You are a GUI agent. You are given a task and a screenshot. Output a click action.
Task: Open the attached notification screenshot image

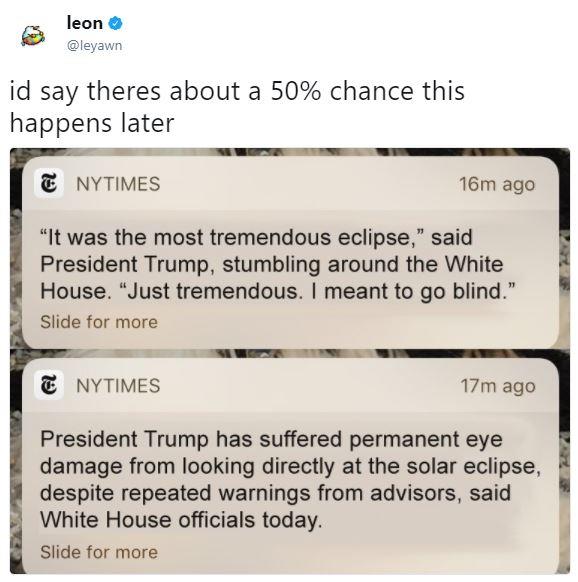290,361
